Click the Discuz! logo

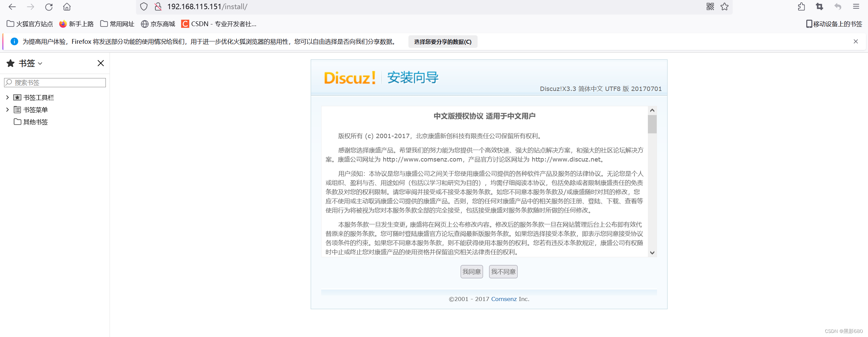pos(350,78)
